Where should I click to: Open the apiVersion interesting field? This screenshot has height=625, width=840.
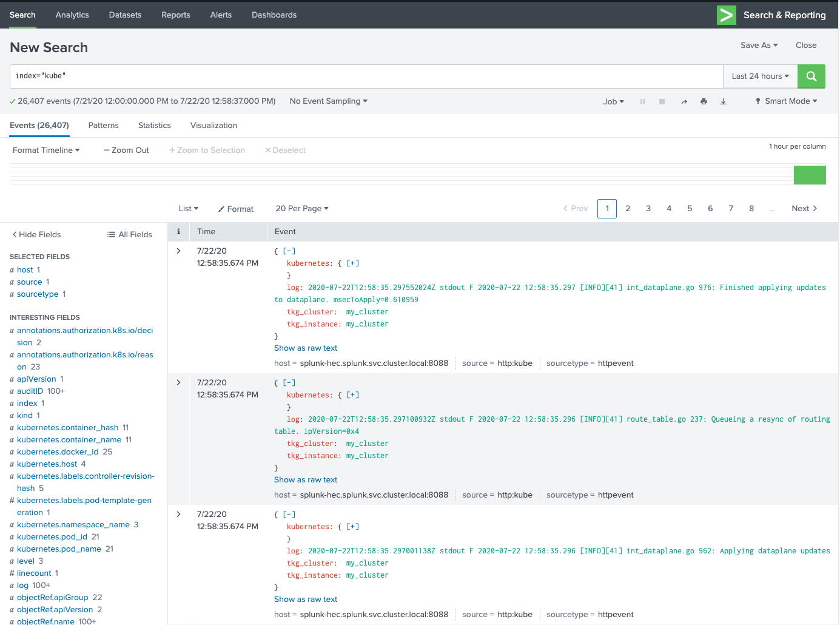click(x=36, y=379)
